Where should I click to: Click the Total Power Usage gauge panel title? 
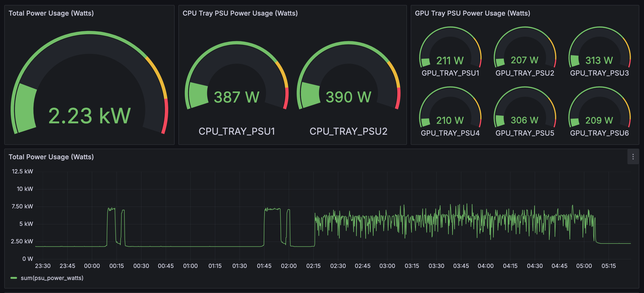point(51,13)
